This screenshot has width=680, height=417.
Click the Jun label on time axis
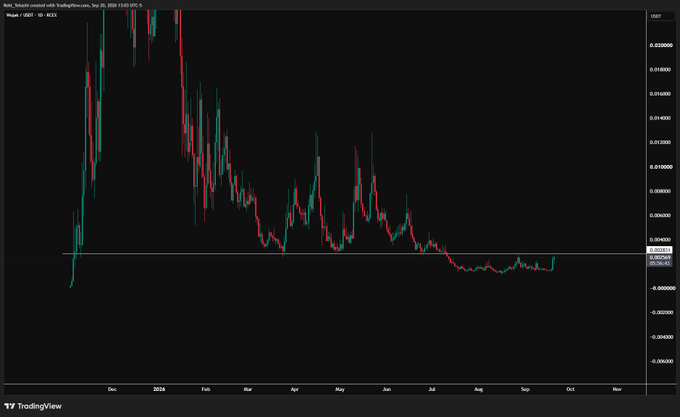387,389
